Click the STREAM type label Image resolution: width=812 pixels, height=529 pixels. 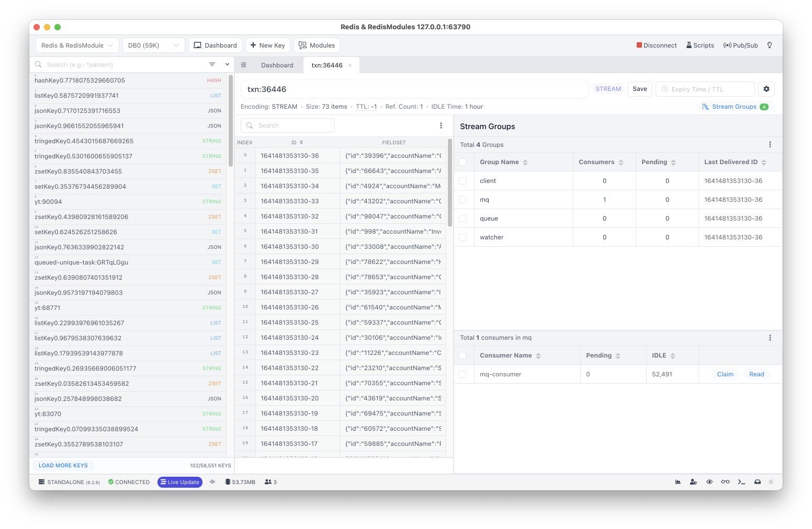pyautogui.click(x=608, y=89)
